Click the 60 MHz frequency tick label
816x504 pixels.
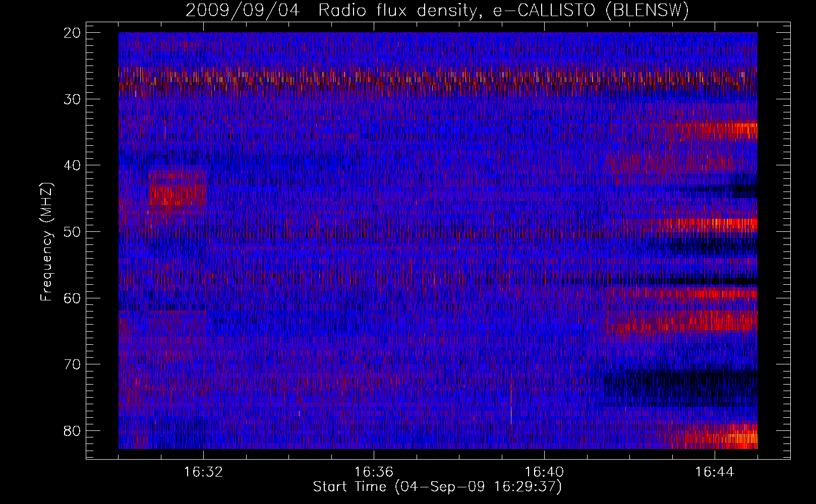pos(73,298)
